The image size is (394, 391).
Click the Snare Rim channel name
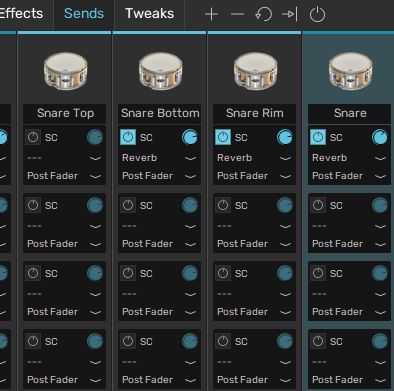tap(255, 113)
